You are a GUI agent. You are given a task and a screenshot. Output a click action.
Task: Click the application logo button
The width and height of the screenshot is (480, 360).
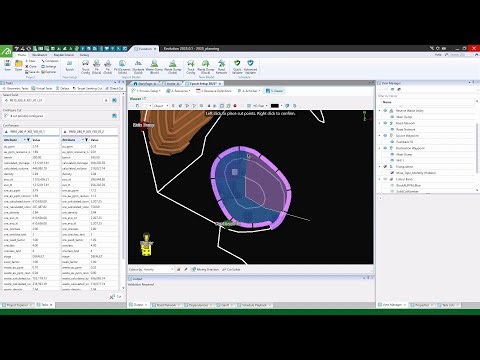point(6,51)
